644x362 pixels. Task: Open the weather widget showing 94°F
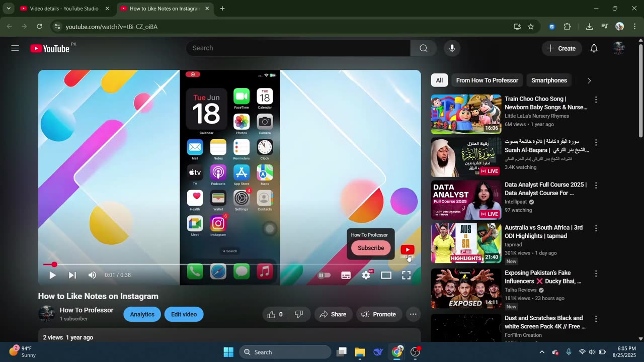click(x=23, y=351)
